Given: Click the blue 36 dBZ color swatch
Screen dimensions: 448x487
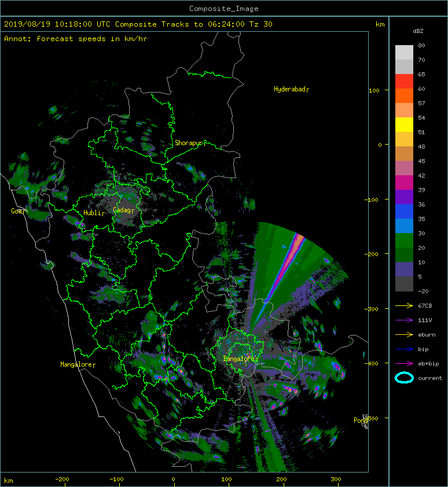Looking at the screenshot, I should coord(404,211).
